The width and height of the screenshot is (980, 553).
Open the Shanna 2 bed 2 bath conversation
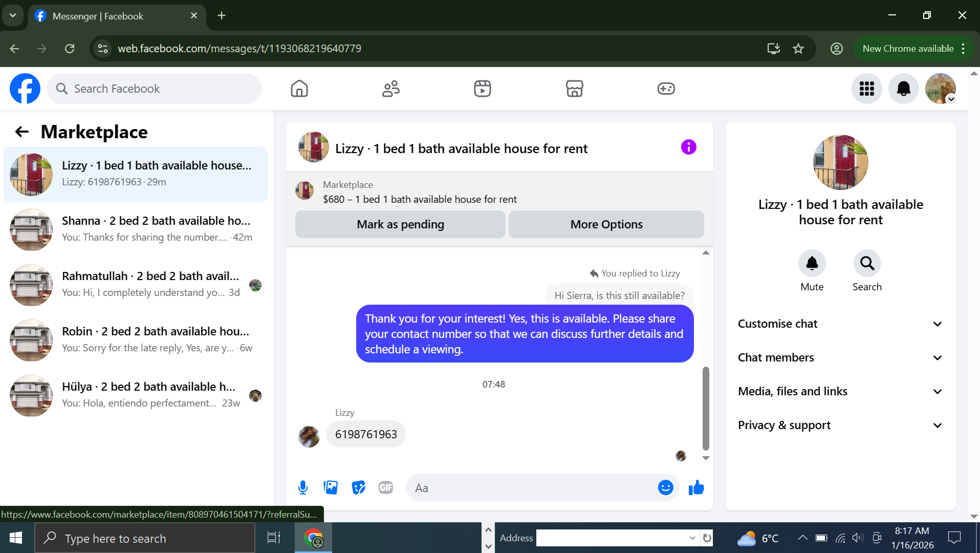[136, 230]
